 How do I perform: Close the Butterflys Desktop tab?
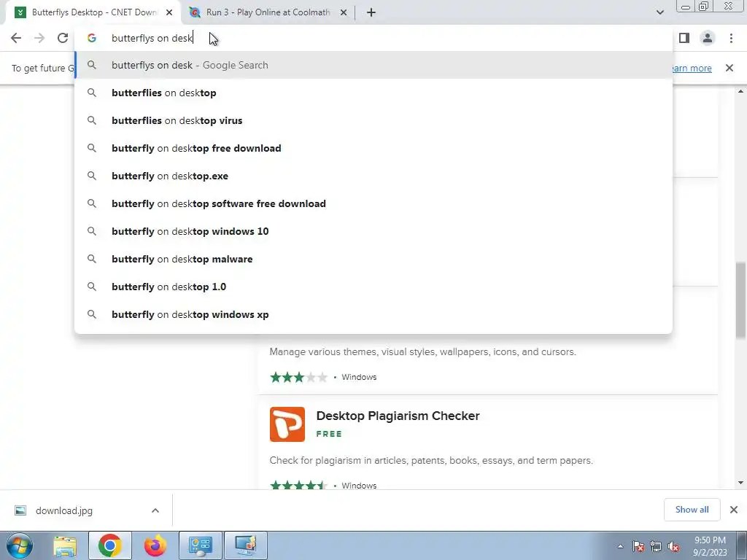(169, 12)
